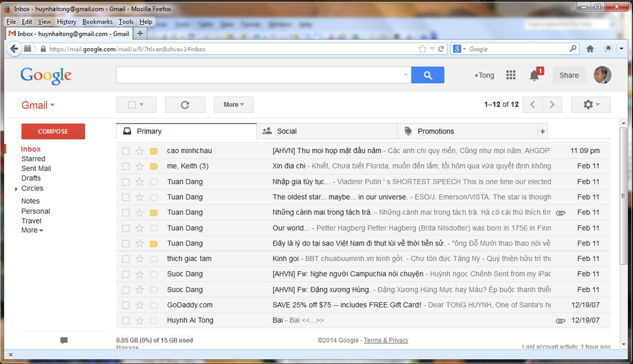Image resolution: width=633 pixels, height=364 pixels.
Task: Check the box next to Huynh Ai Tong
Action: tap(126, 320)
